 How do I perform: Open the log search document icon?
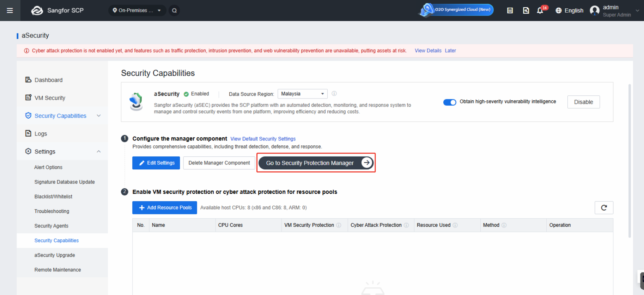(x=526, y=10)
